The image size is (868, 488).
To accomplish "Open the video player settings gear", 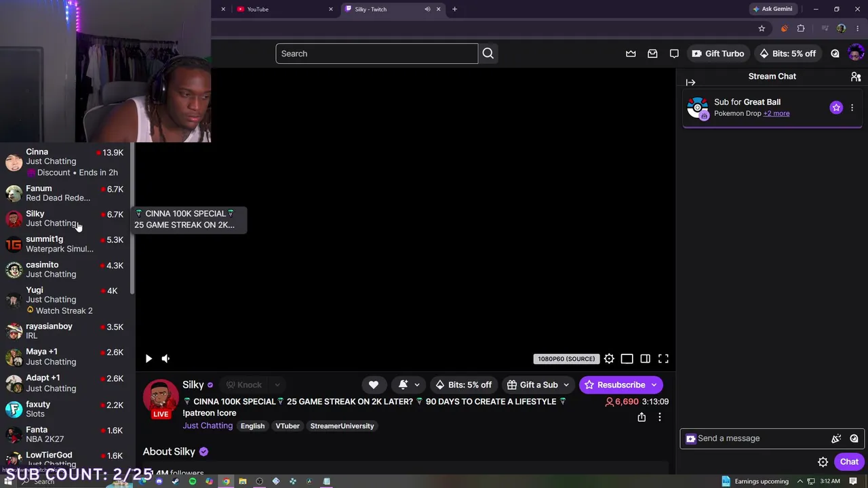I will pos(609,359).
